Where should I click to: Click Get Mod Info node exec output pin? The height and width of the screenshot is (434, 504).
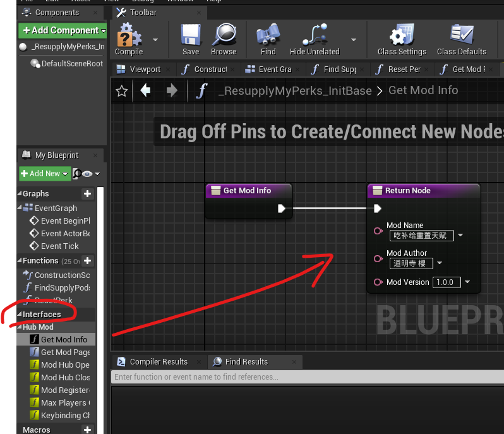click(x=282, y=208)
